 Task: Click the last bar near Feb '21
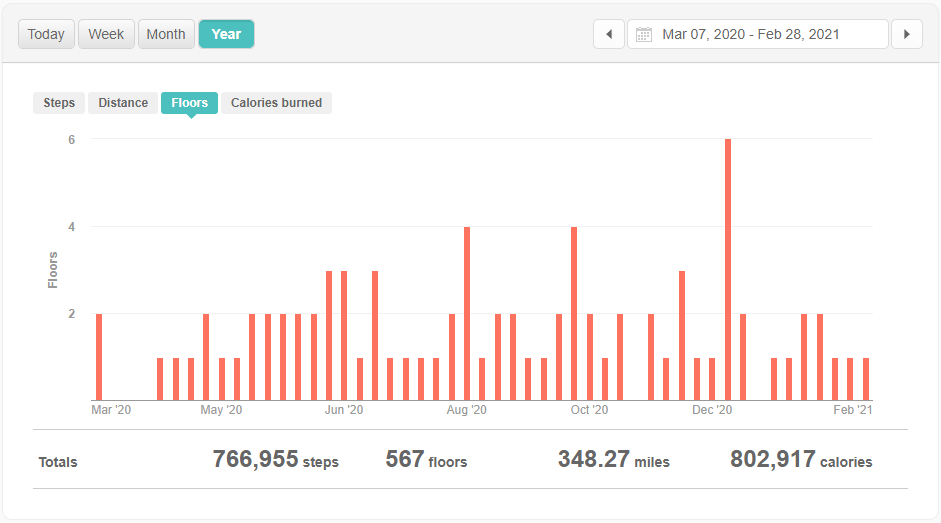pos(866,379)
